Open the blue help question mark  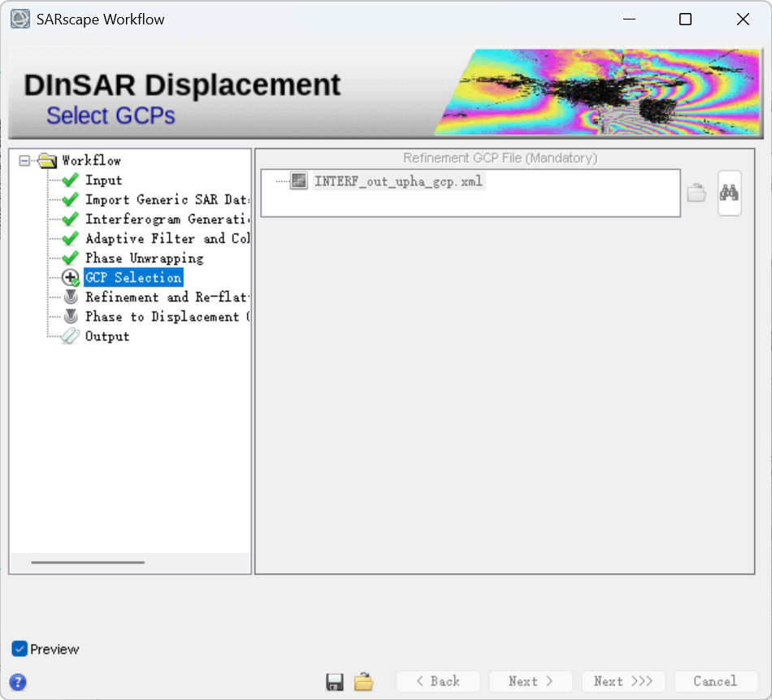tap(18, 682)
